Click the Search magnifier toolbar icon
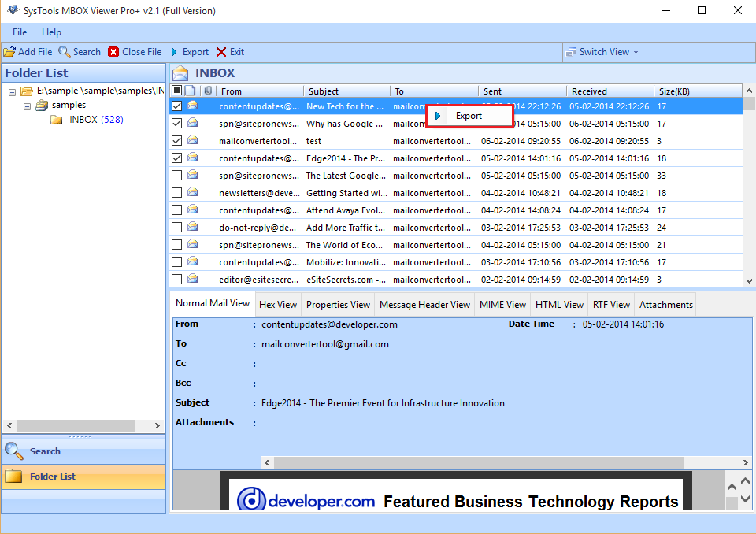This screenshot has height=534, width=756. (64, 52)
